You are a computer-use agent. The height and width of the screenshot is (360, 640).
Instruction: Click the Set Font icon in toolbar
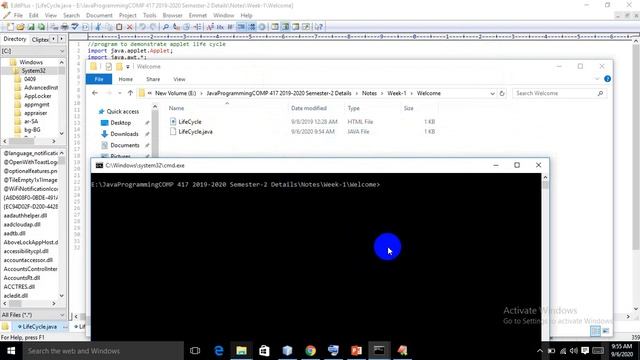210,27
